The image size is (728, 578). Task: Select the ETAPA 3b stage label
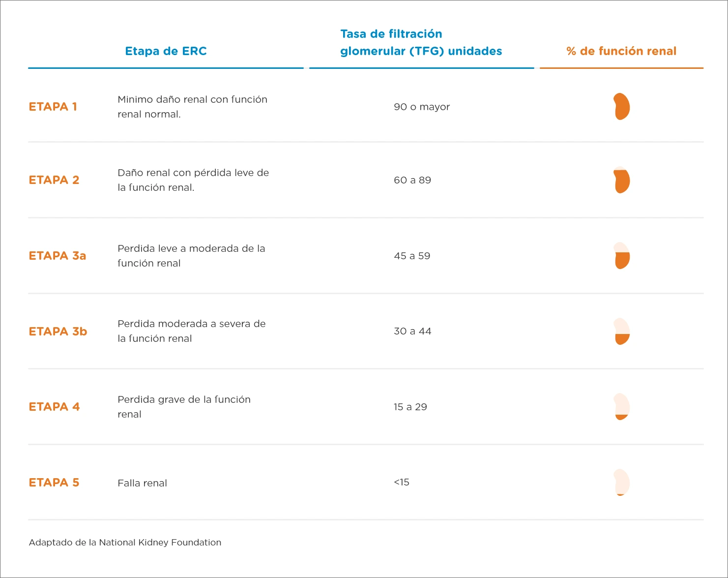[58, 332]
